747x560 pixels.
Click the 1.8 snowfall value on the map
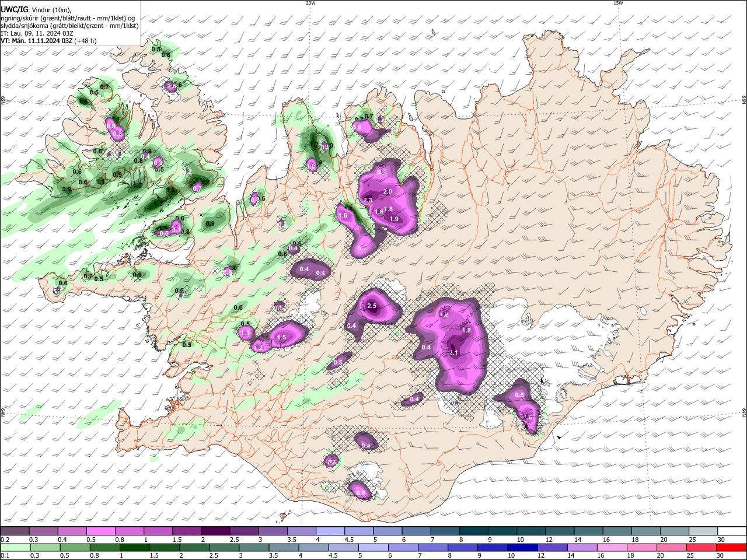coord(466,330)
